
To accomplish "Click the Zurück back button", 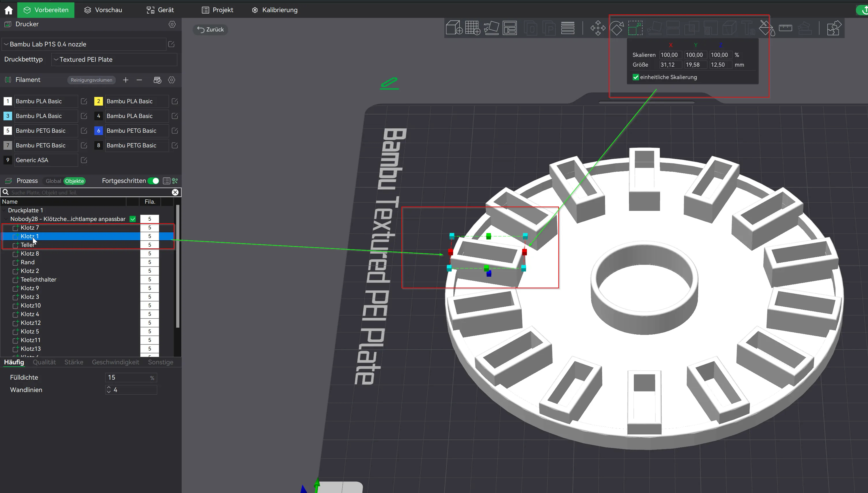I will (x=211, y=29).
